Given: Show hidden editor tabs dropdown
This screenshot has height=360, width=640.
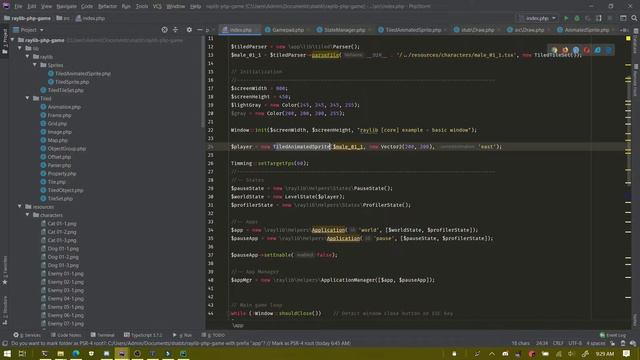Looking at the screenshot, I should click(624, 30).
